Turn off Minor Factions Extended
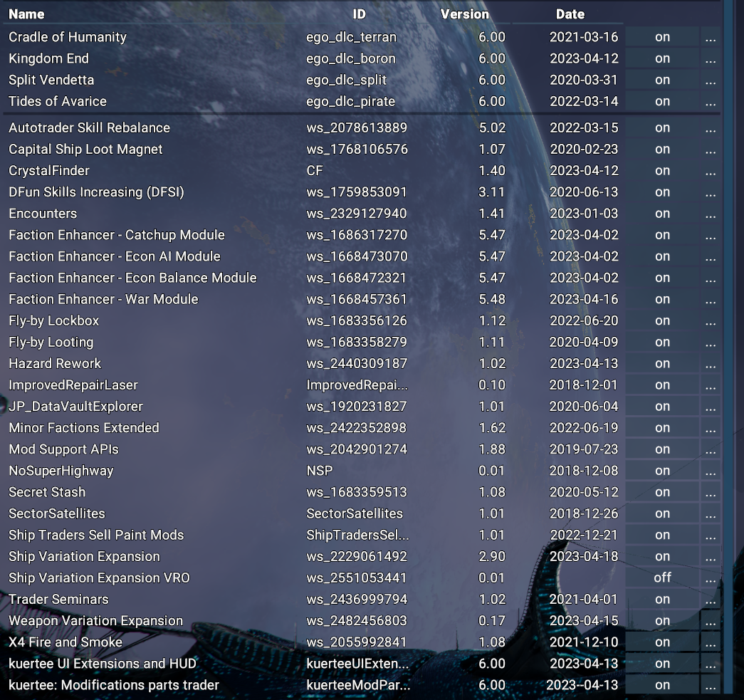Screen dimensions: 744x700 (x=662, y=427)
